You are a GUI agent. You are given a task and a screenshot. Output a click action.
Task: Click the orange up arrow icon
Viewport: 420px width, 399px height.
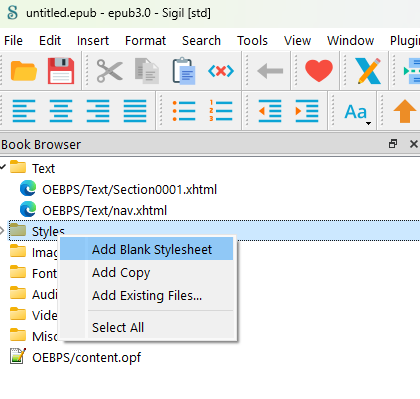coord(405,111)
